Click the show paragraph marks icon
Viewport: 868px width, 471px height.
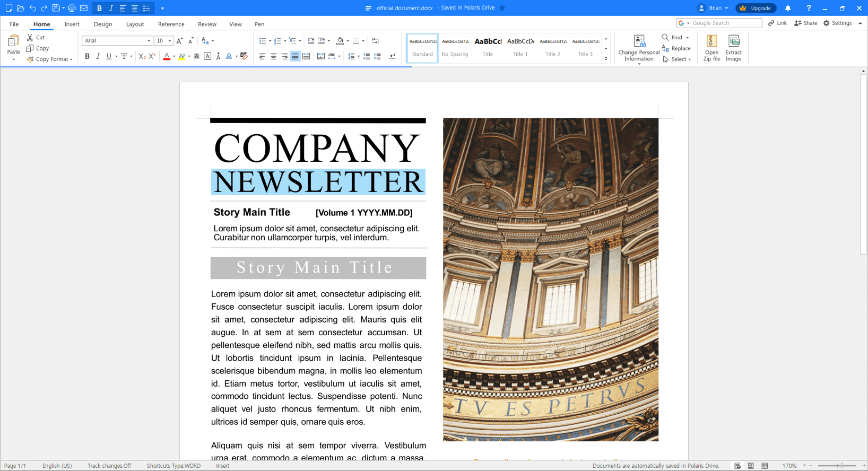(393, 56)
